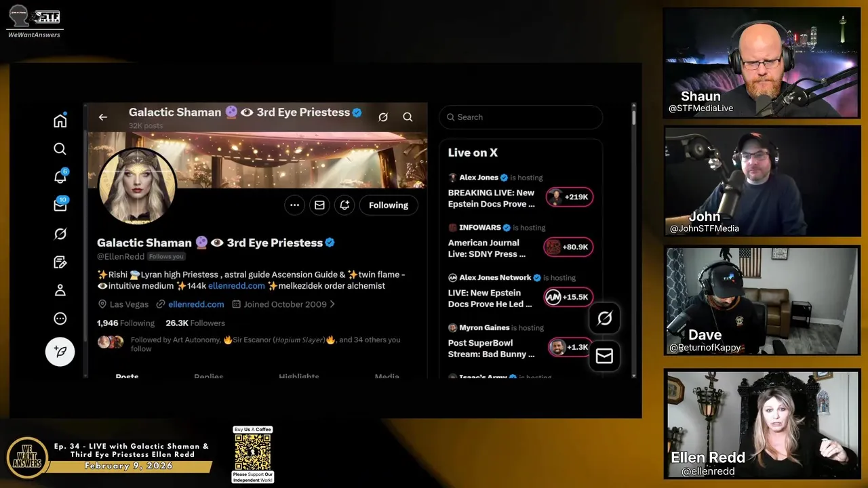Click the search icon in profile header
The height and width of the screenshot is (488, 868).
[408, 117]
